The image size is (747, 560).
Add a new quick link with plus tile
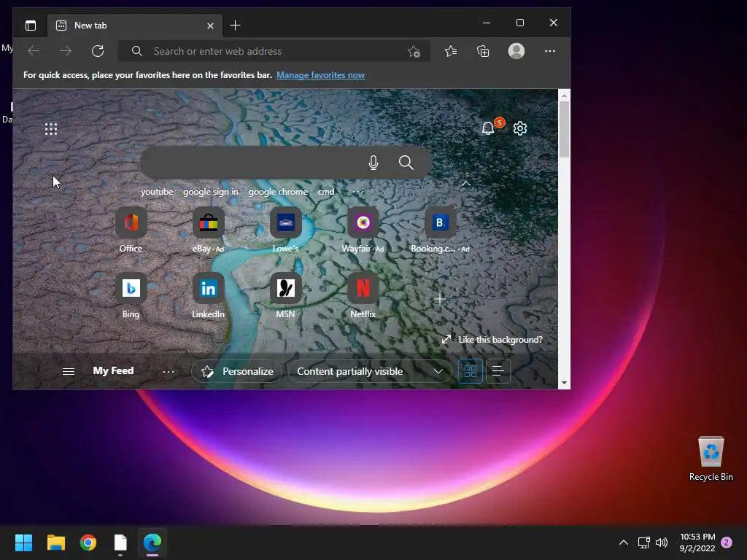[440, 299]
